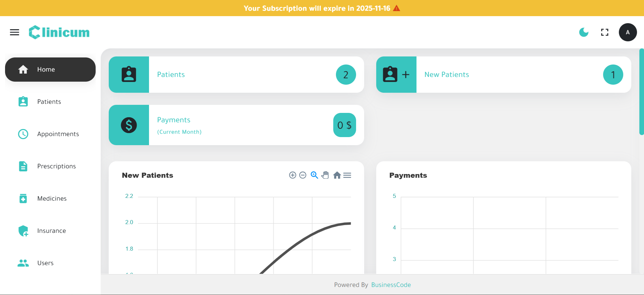
Task: Enter fullscreen using the expand icon
Action: [604, 32]
